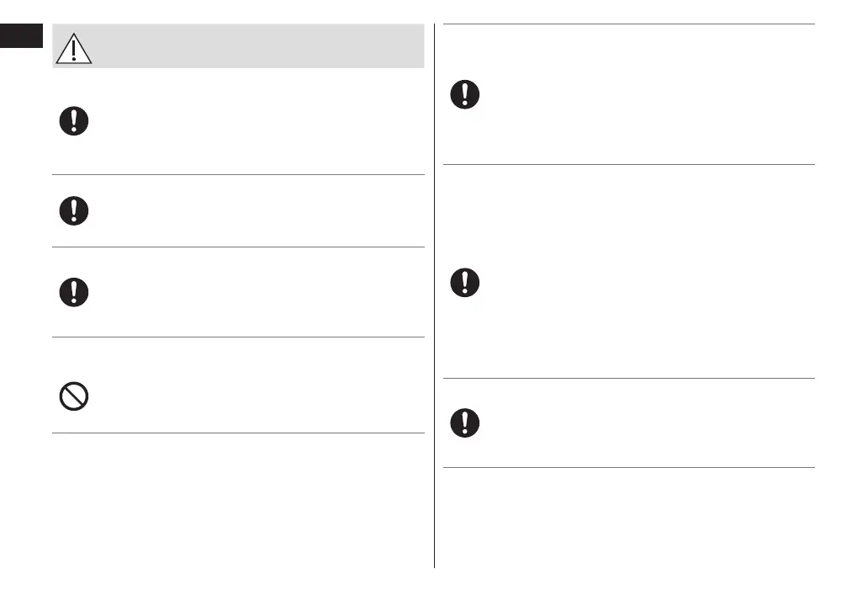
Task: Click the line below the first right exclamation section
Action: pyautogui.click(x=628, y=165)
